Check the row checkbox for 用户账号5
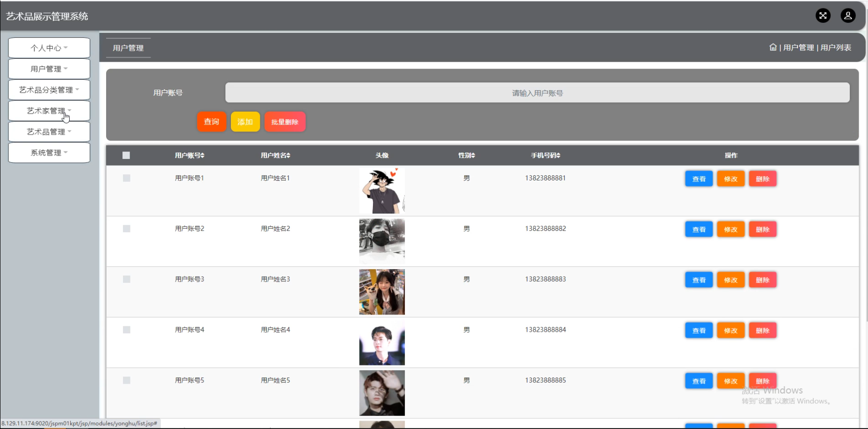868x429 pixels. (x=126, y=380)
